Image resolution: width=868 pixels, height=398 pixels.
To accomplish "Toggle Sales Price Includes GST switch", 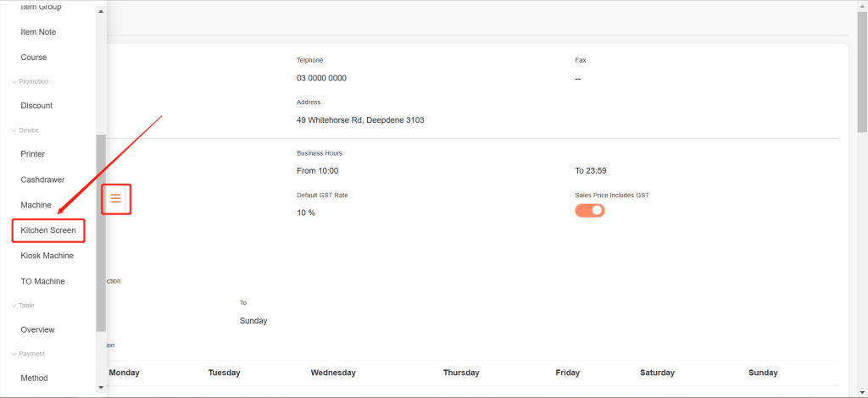I will pyautogui.click(x=590, y=211).
